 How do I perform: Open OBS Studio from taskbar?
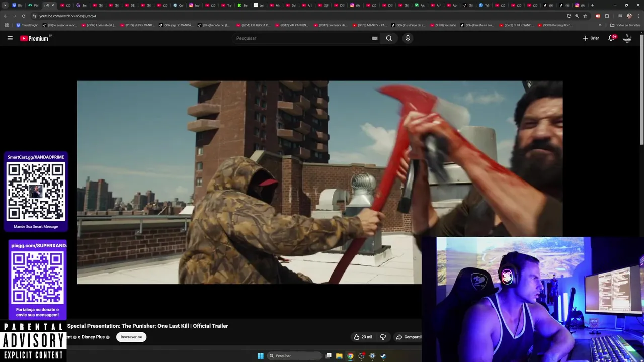click(361, 356)
